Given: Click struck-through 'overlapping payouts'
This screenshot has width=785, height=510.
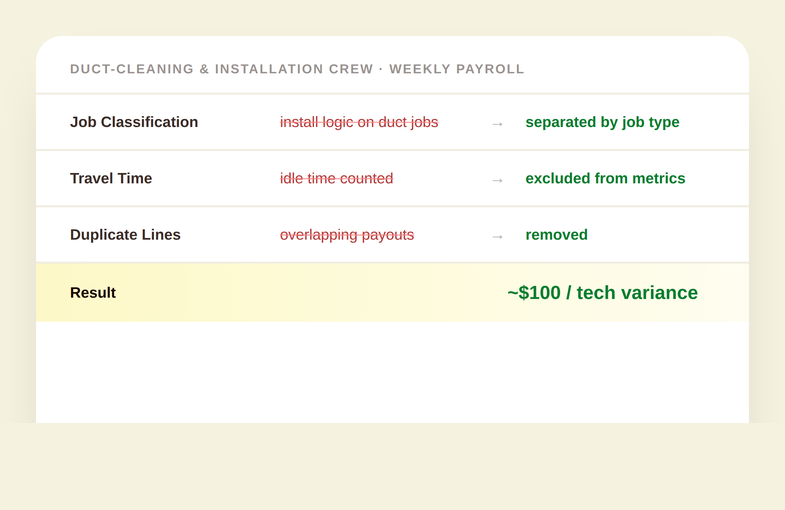Looking at the screenshot, I should [347, 235].
